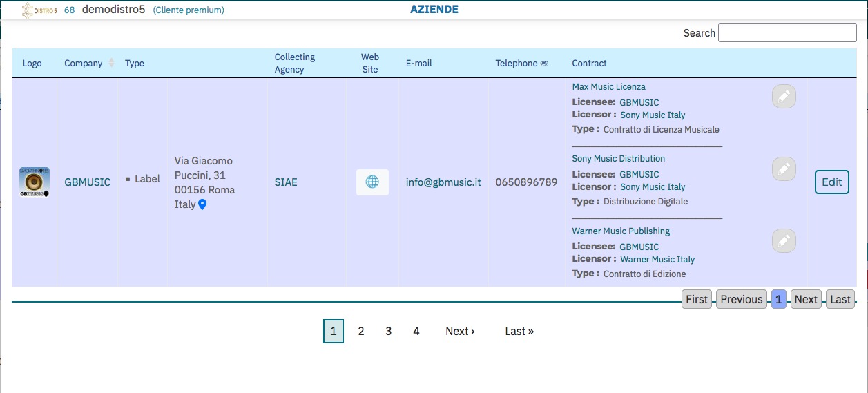Click the Contratto di Edizione type text
Image resolution: width=868 pixels, height=393 pixels.
point(645,274)
